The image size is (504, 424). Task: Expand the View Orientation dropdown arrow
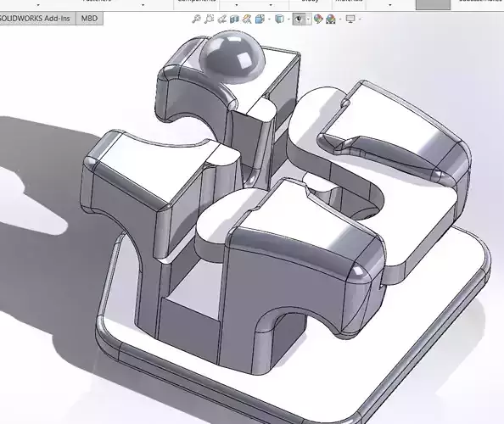[269, 20]
